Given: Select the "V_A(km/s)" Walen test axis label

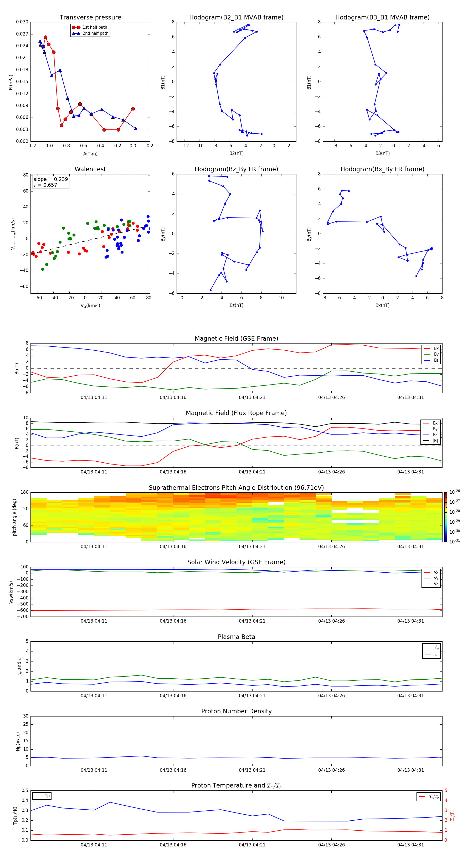Looking at the screenshot, I should click(90, 306).
